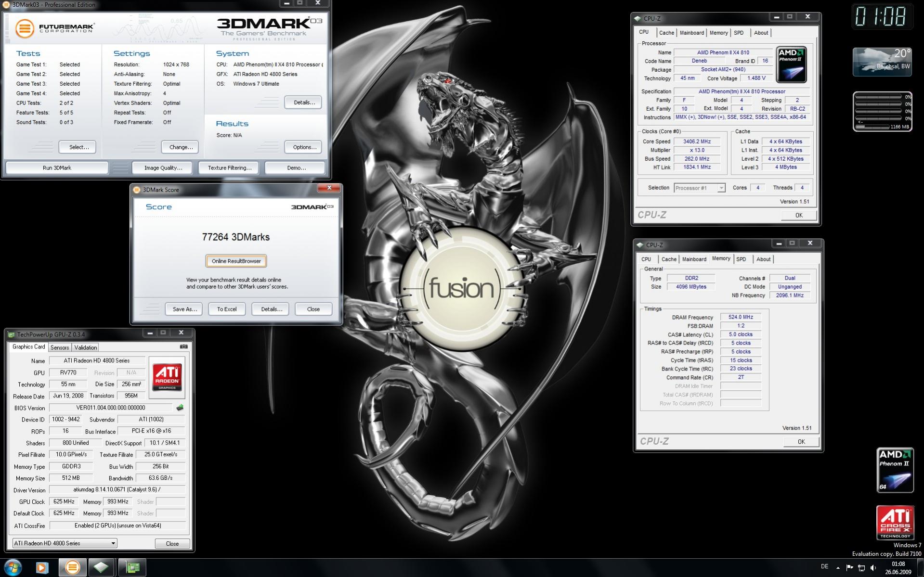
Task: Open the weather gadget showing Bruchsal
Action: 882,62
